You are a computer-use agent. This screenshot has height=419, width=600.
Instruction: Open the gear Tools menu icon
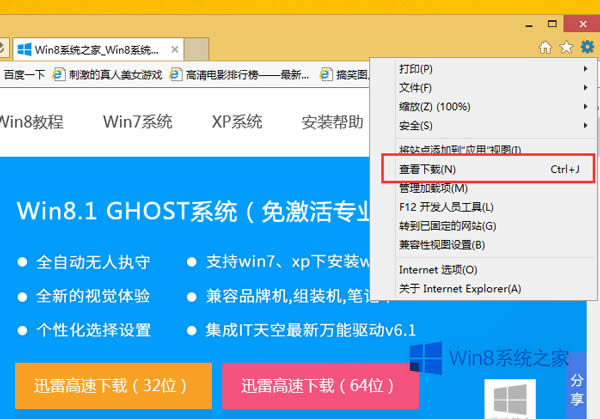(587, 47)
